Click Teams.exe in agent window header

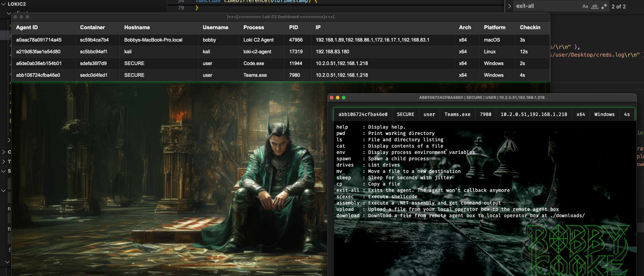click(x=457, y=114)
